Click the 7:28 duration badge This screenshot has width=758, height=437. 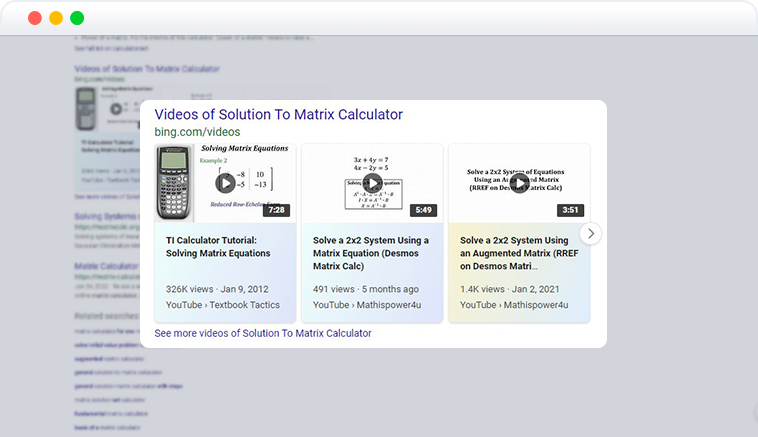tap(277, 210)
